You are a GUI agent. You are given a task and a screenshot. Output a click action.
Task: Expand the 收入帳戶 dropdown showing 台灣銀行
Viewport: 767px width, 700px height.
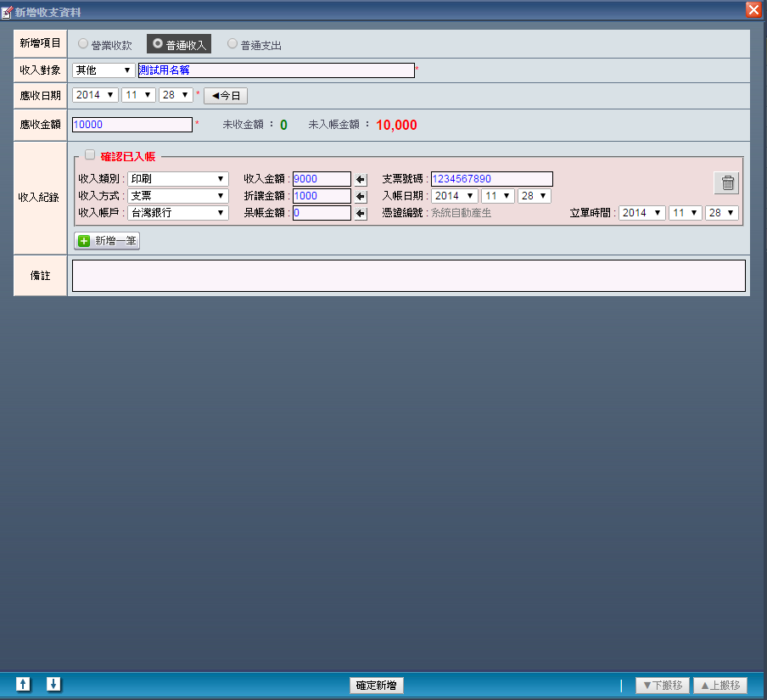177,213
